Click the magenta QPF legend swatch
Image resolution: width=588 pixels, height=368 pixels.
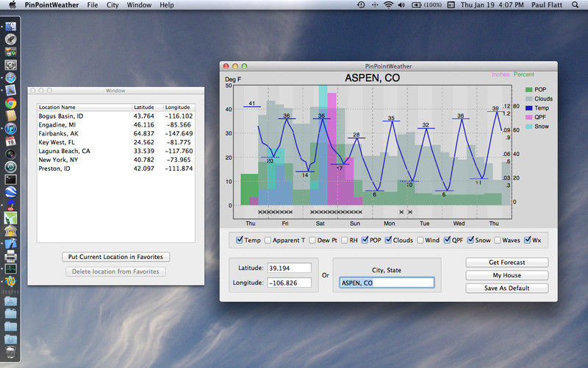pyautogui.click(x=528, y=117)
